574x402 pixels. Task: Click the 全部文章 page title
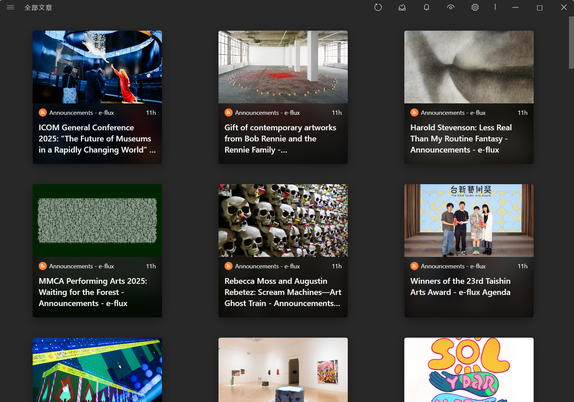(38, 8)
